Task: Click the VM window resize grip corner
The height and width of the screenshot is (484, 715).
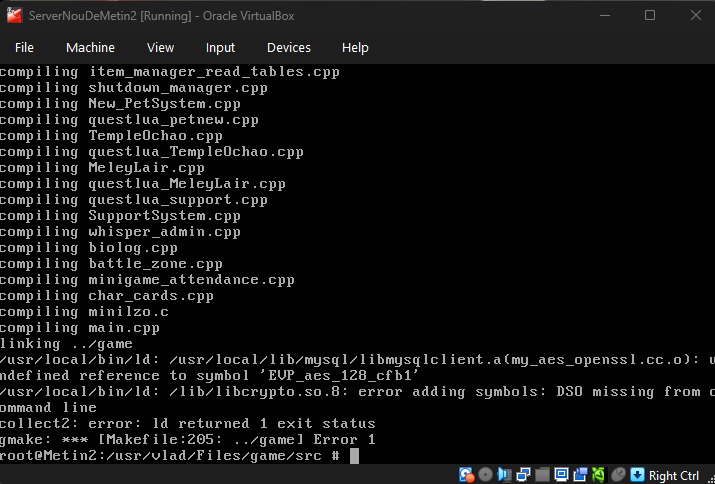Action: 710,479
